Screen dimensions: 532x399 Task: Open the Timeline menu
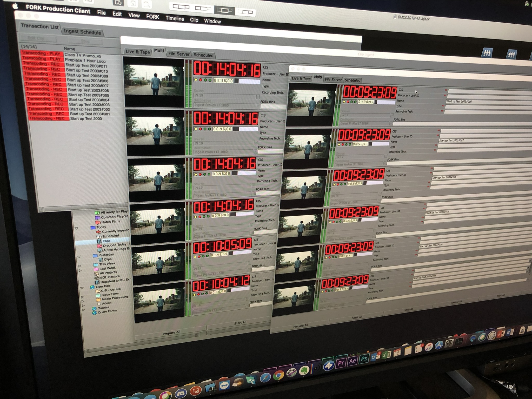coord(175,18)
